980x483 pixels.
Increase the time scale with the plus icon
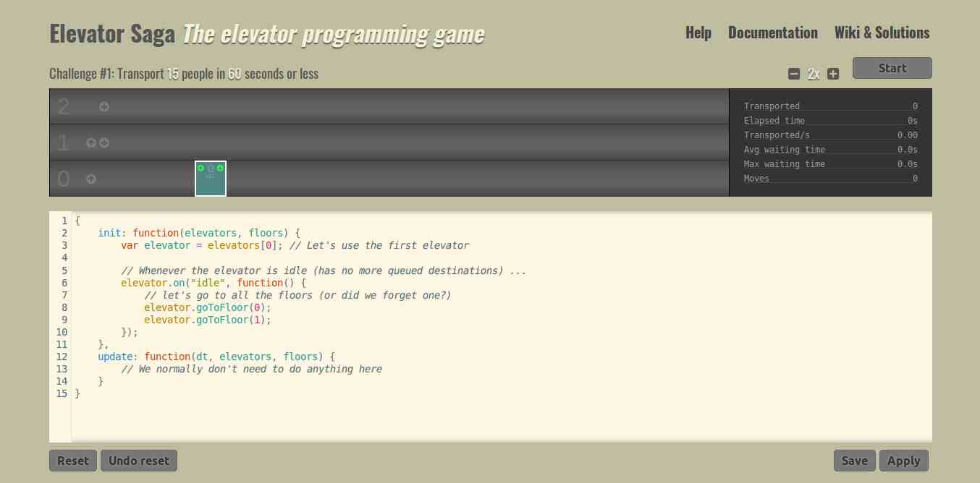coord(833,74)
